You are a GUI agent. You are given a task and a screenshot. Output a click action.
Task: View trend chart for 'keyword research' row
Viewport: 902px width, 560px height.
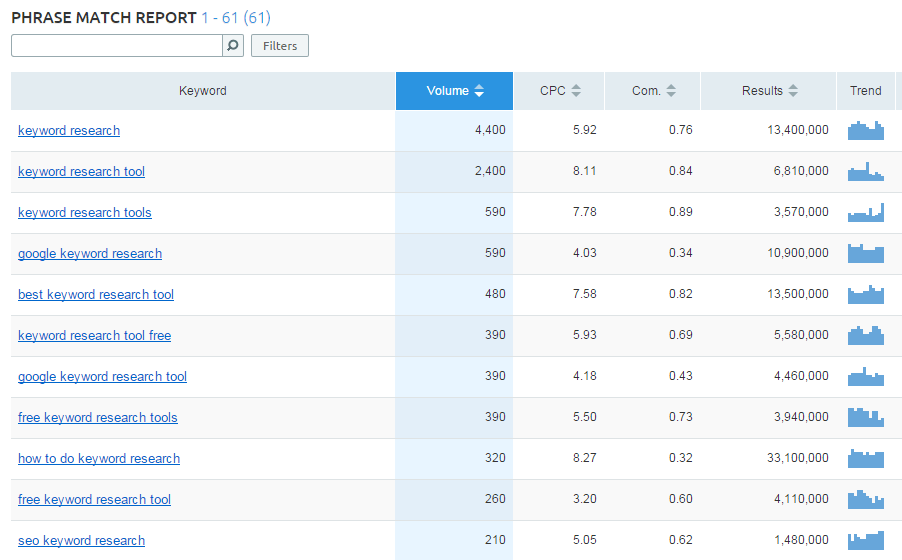[x=866, y=131]
